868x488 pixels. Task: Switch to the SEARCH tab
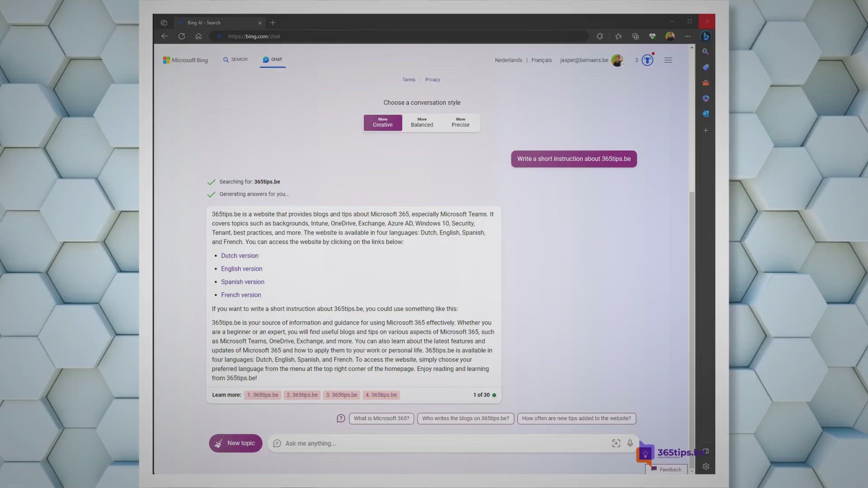[x=235, y=60]
